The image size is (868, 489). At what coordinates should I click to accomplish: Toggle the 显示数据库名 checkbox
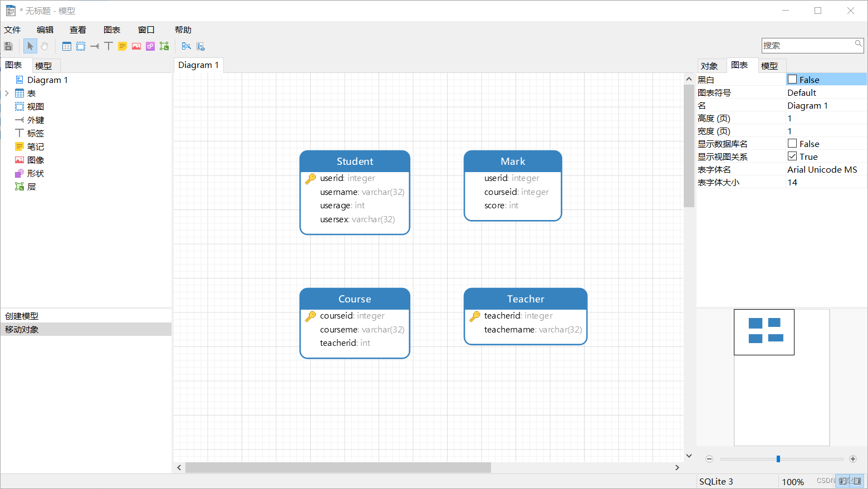point(792,144)
